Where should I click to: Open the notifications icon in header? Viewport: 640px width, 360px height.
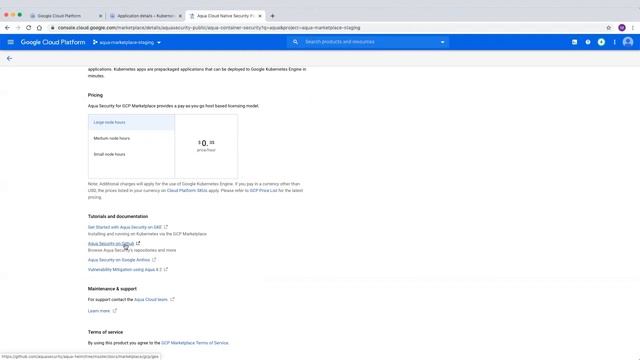click(601, 42)
